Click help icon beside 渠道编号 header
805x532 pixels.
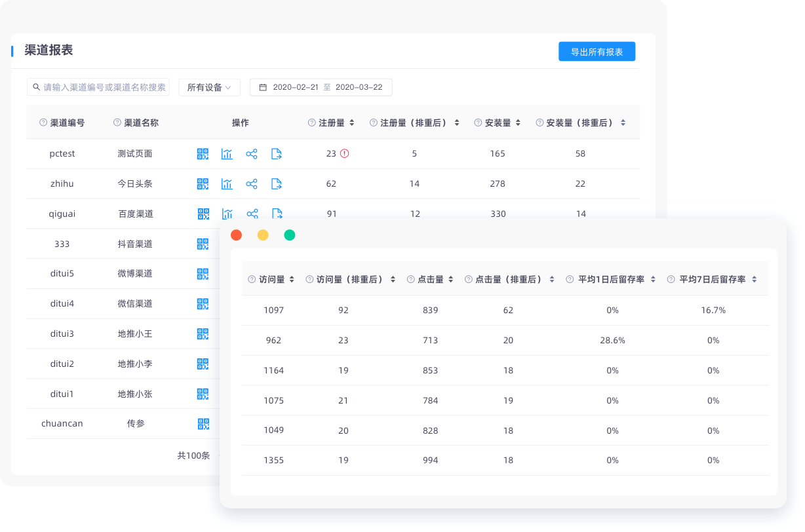point(43,123)
